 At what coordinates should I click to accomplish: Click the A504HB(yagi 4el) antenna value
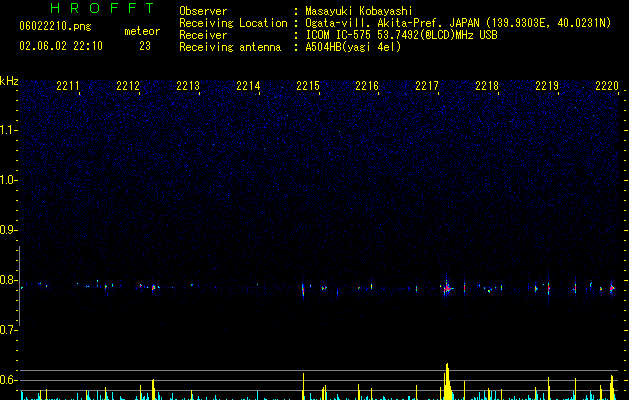click(353, 47)
